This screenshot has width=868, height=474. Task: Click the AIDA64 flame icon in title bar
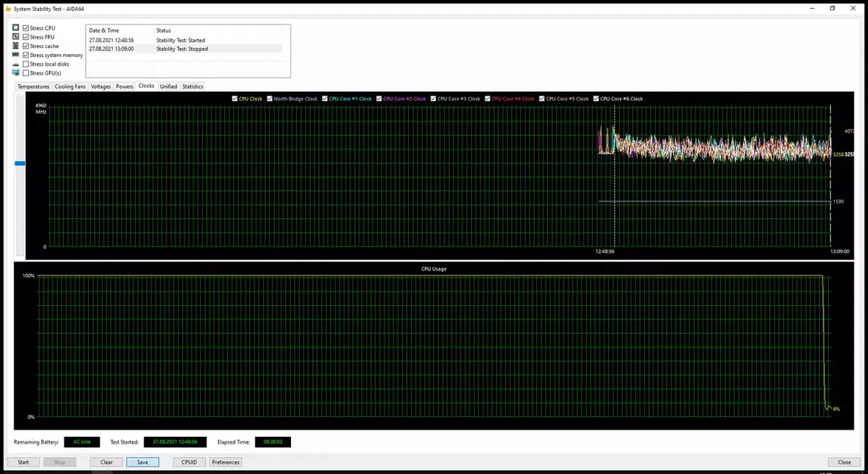point(7,9)
